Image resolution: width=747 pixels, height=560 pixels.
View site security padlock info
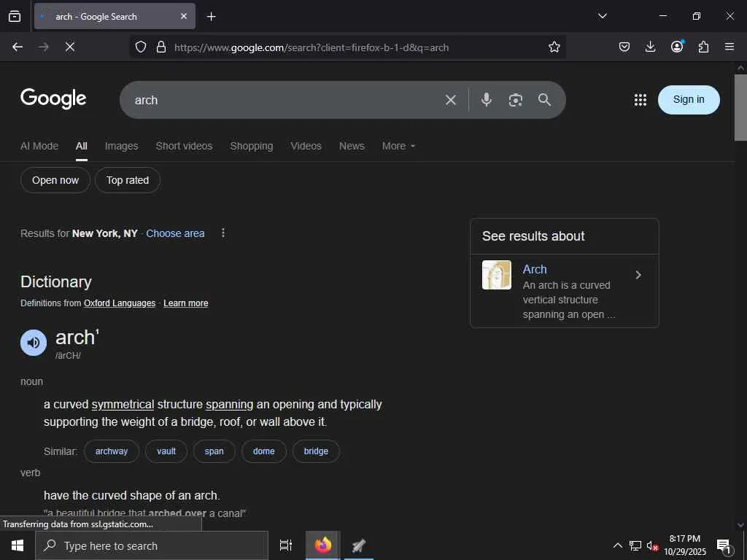[161, 47]
